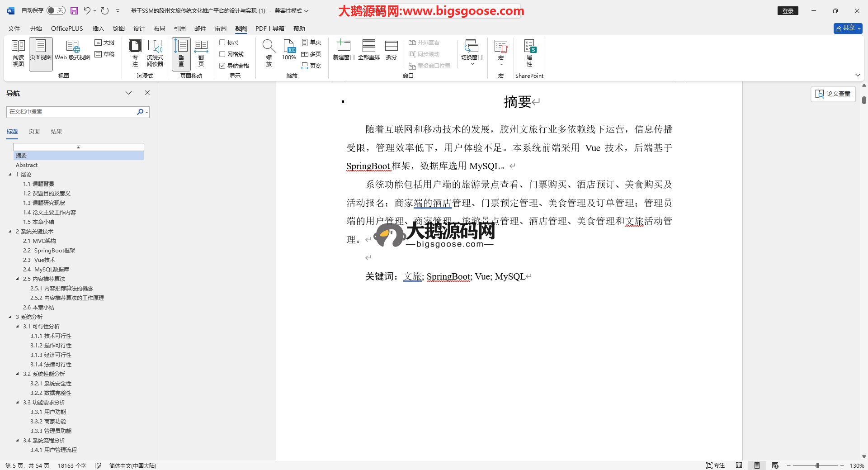Split the document window
Image resolution: width=868 pixels, height=470 pixels.
(x=391, y=51)
